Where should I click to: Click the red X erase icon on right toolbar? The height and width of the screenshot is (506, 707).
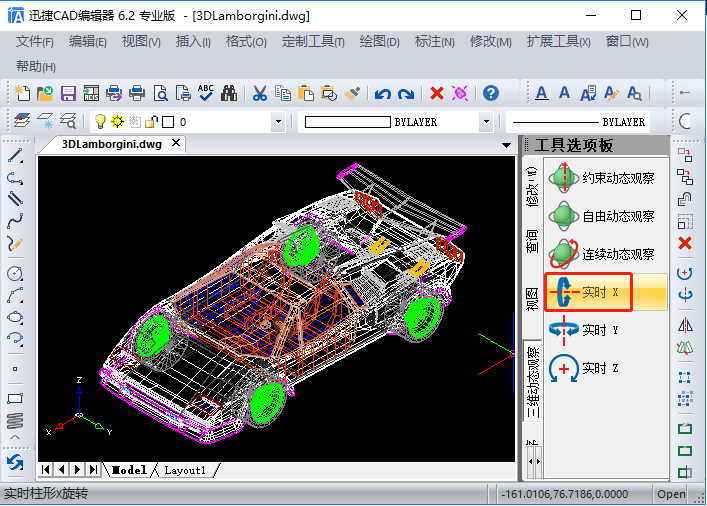(685, 244)
